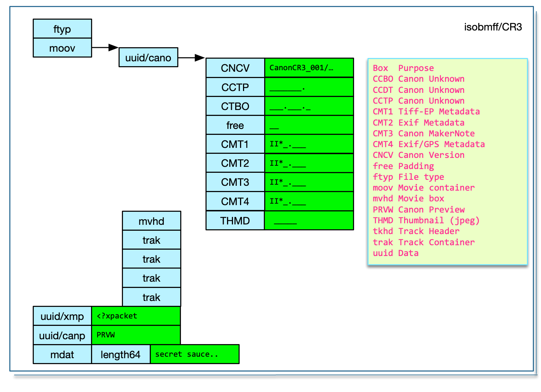Select the length64 box
Image resolution: width=541 pixels, height=392 pixels.
[120, 354]
